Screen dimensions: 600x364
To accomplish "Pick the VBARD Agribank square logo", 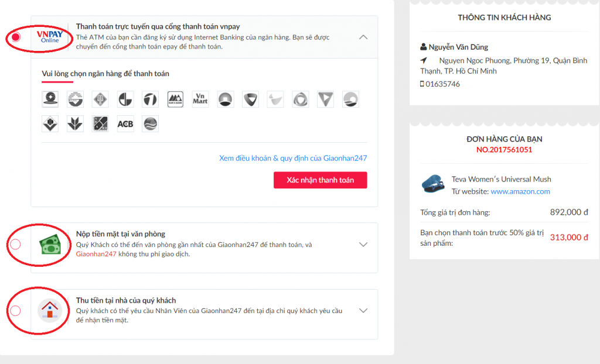I will click(x=100, y=124).
